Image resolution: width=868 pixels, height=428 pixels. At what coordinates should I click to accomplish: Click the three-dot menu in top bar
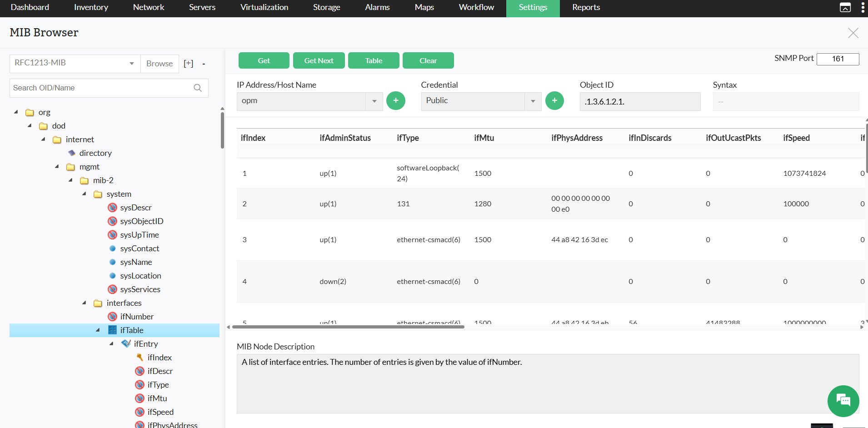(x=863, y=7)
